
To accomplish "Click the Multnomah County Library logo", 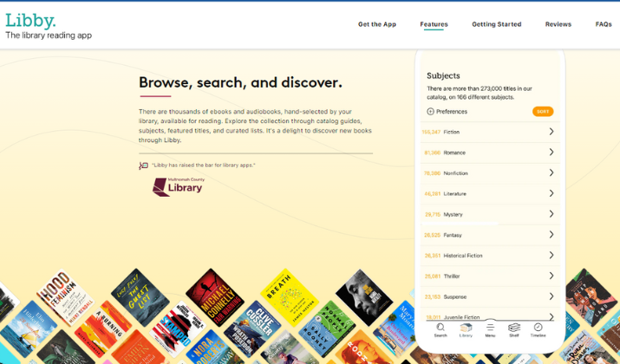I will coord(179,187).
